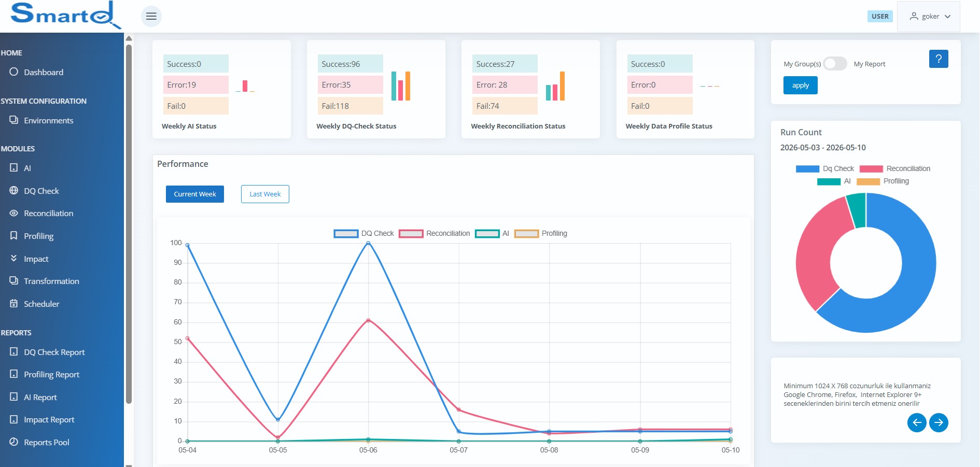Toggle AI series in Performance legend
The width and height of the screenshot is (980, 467).
pos(492,233)
